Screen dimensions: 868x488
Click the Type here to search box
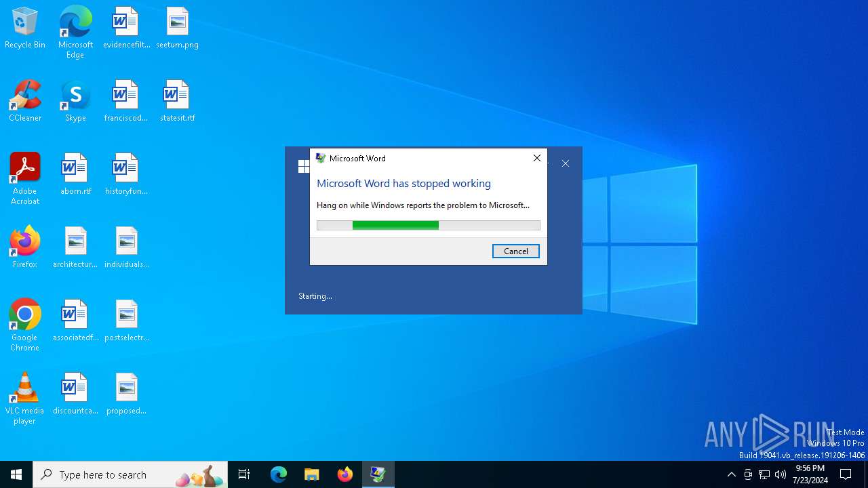pos(131,474)
